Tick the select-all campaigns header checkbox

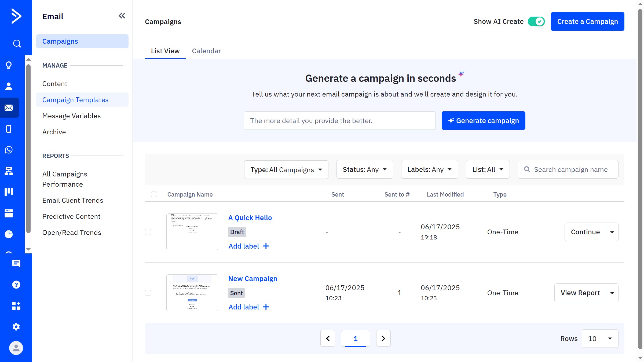click(154, 194)
